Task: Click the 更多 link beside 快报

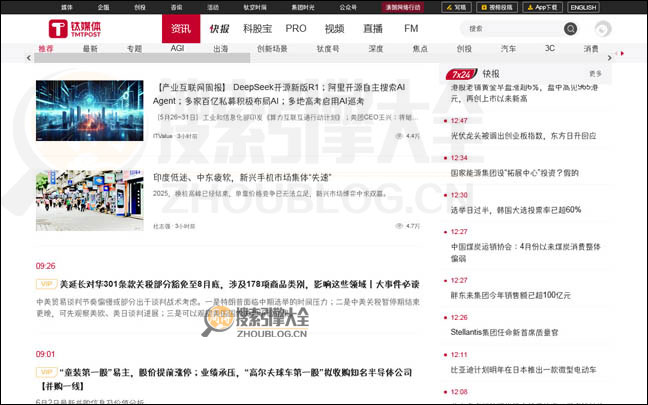Action: click(x=595, y=74)
